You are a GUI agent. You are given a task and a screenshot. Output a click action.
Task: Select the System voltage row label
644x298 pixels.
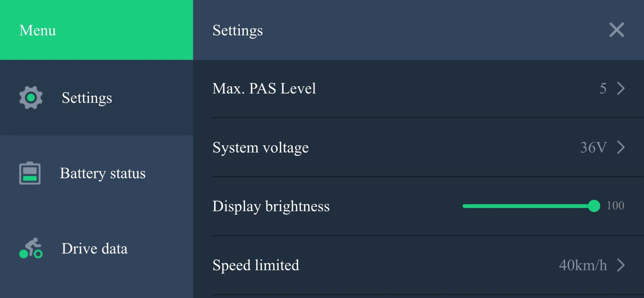tap(260, 147)
